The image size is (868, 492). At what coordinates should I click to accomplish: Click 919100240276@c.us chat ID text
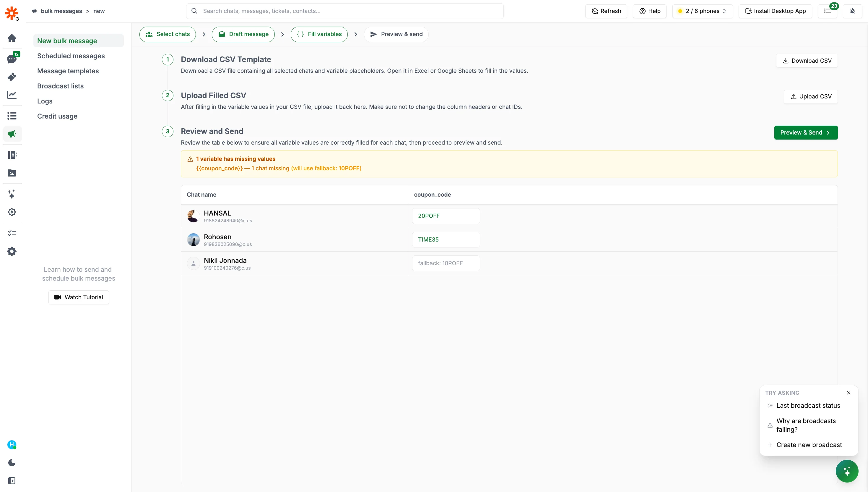pyautogui.click(x=227, y=268)
